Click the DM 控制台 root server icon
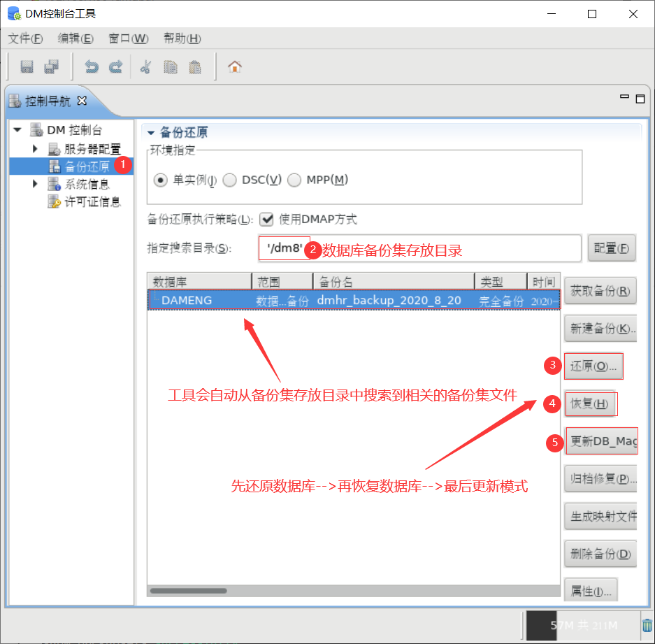Screen dimensions: 655x644 click(x=36, y=130)
